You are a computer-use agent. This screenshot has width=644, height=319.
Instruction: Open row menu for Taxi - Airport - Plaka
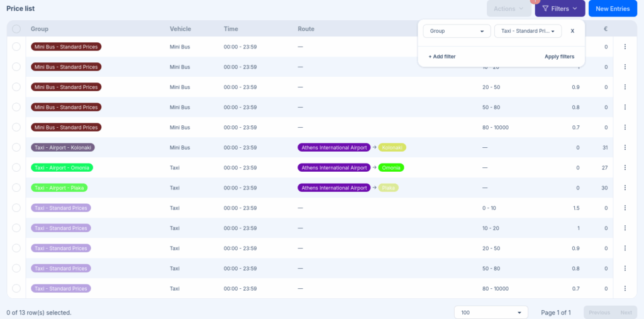click(625, 187)
